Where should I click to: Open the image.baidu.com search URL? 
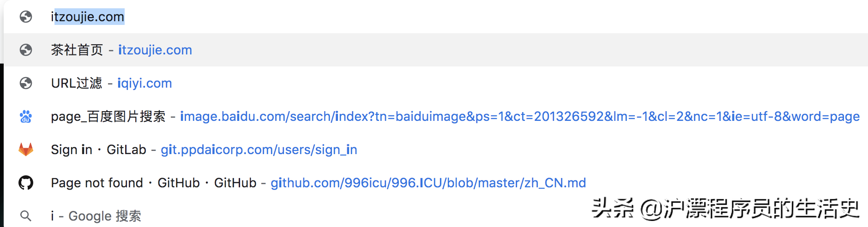[x=519, y=116]
